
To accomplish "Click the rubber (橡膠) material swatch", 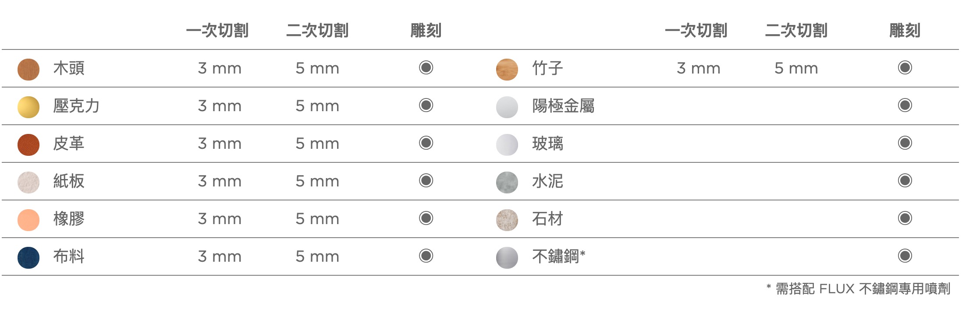I will click(28, 220).
